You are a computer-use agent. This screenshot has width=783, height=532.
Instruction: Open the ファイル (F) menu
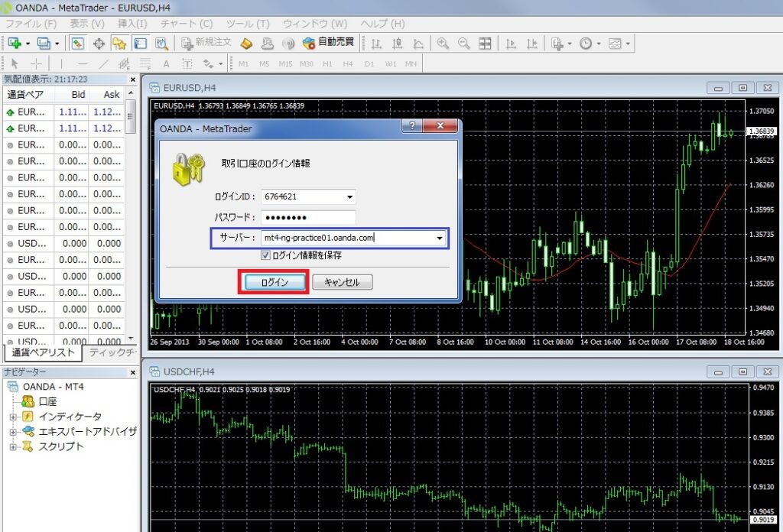click(31, 24)
